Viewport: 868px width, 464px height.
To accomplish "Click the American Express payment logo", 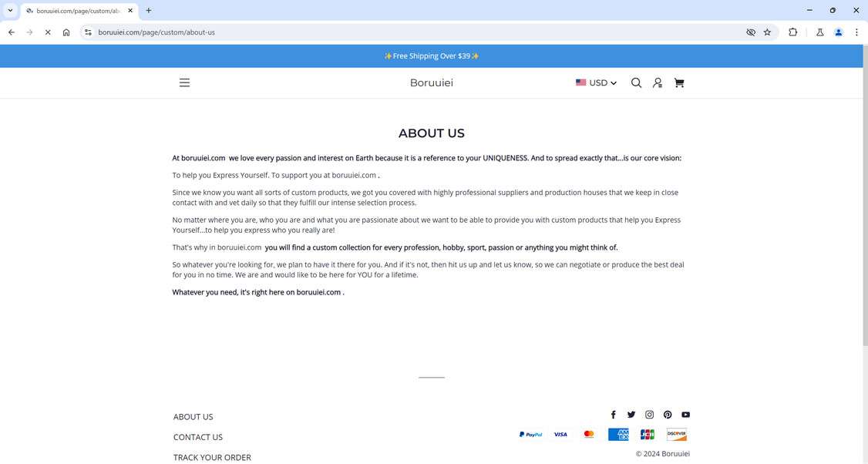I will click(x=618, y=434).
